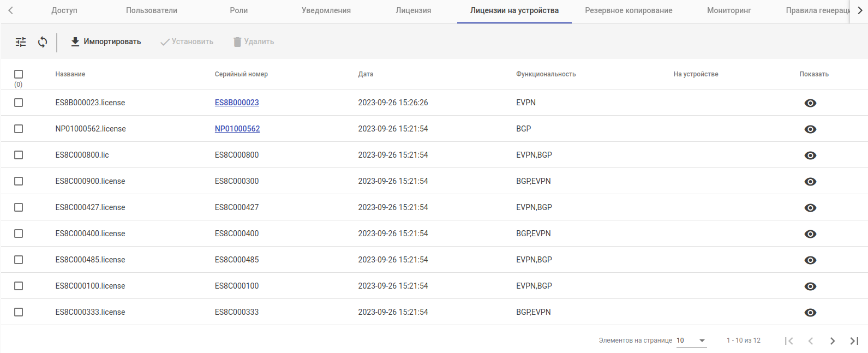The width and height of the screenshot is (868, 353).
Task: Click the Импортировать download button
Action: [106, 42]
